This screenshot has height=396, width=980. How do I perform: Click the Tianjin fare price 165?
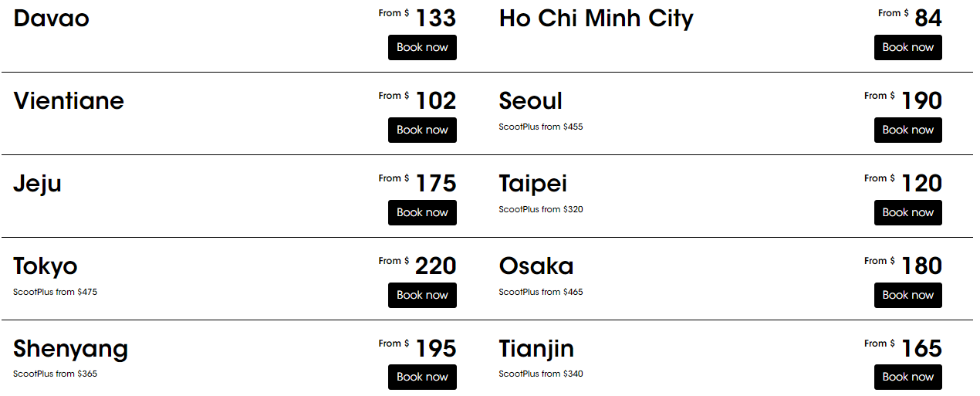coord(921,349)
